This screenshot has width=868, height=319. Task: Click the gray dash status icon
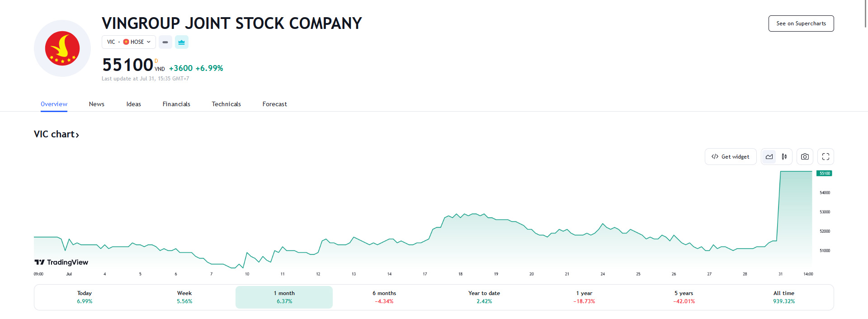(165, 42)
